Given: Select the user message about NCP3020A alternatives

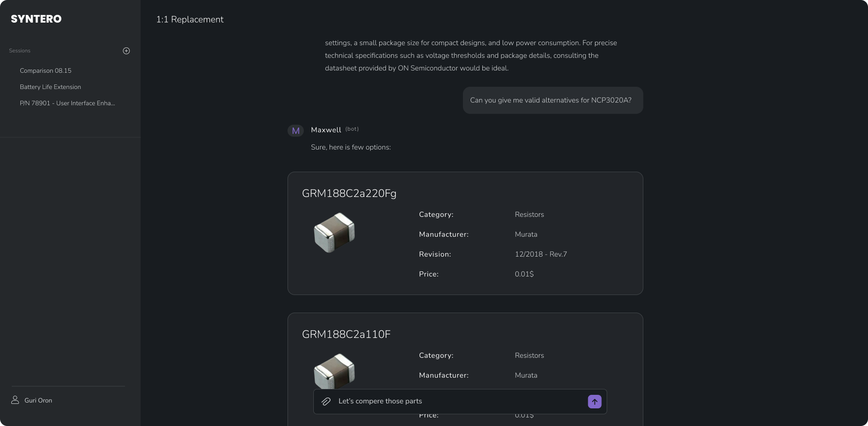Looking at the screenshot, I should pos(552,100).
